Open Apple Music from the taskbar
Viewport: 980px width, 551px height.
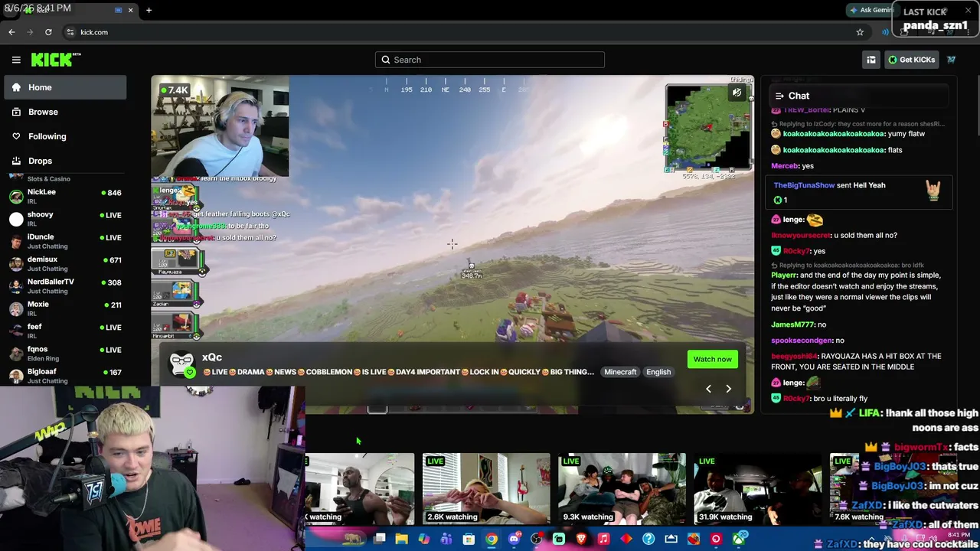pyautogui.click(x=603, y=539)
